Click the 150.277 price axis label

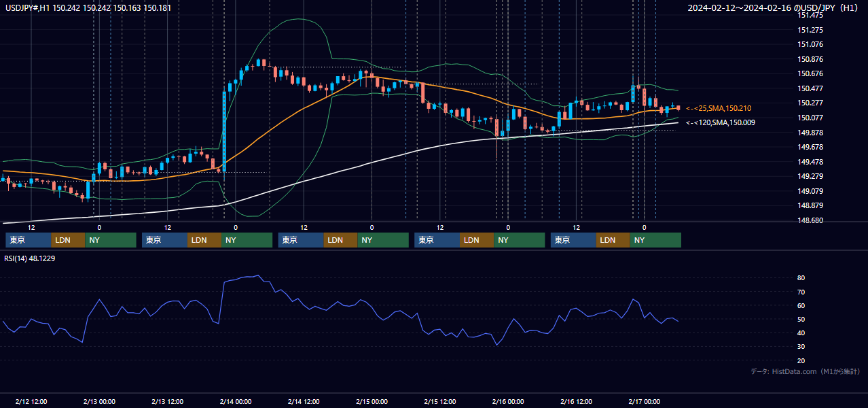tap(810, 103)
